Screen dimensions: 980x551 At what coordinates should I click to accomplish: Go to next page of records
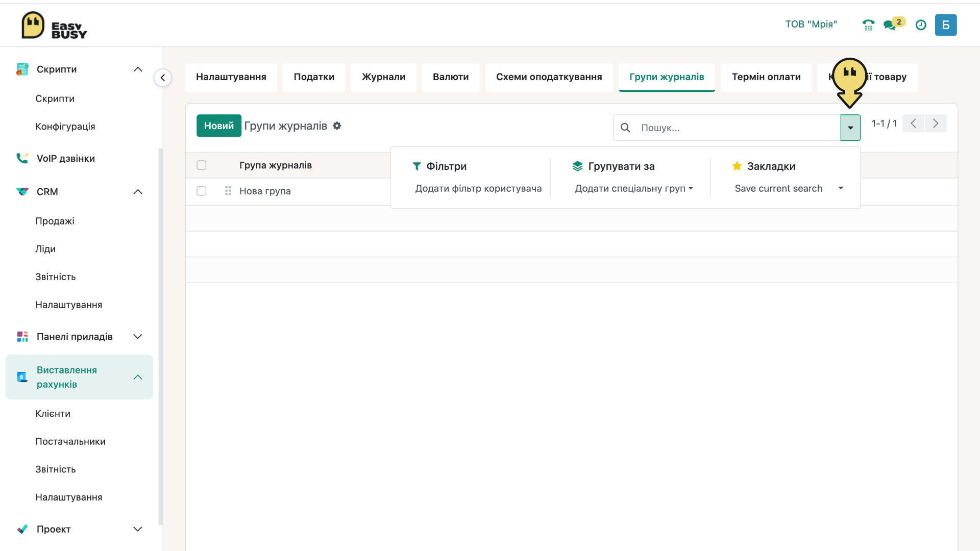coord(936,123)
